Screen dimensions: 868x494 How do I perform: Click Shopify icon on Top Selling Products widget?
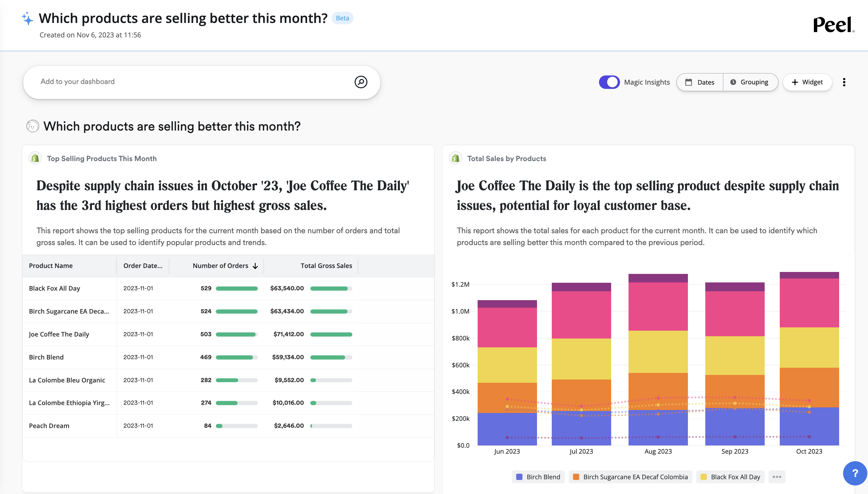(35, 158)
